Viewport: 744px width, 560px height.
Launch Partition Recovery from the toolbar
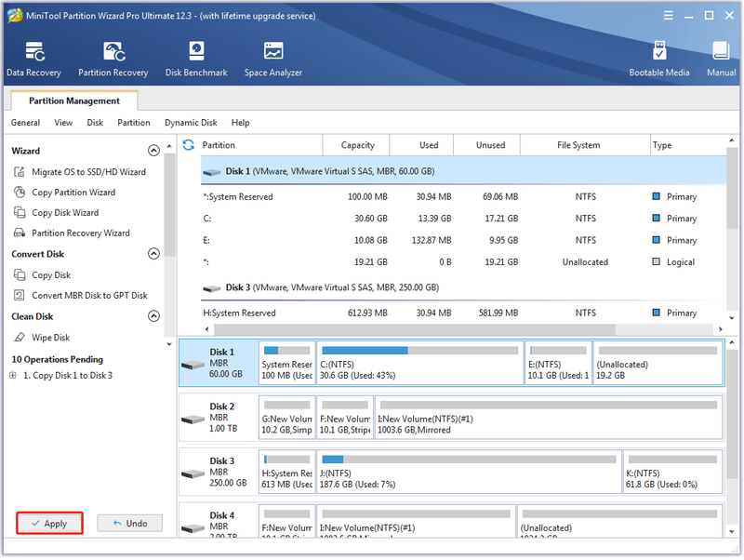pyautogui.click(x=113, y=59)
